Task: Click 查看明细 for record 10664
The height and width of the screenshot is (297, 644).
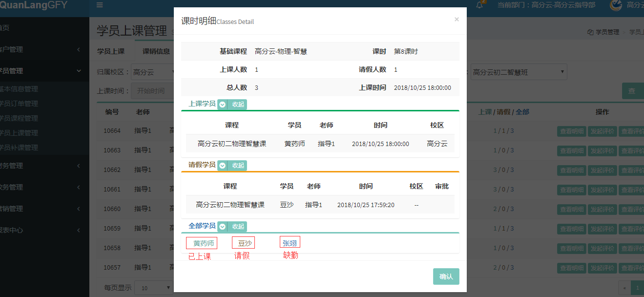Action: click(x=571, y=131)
